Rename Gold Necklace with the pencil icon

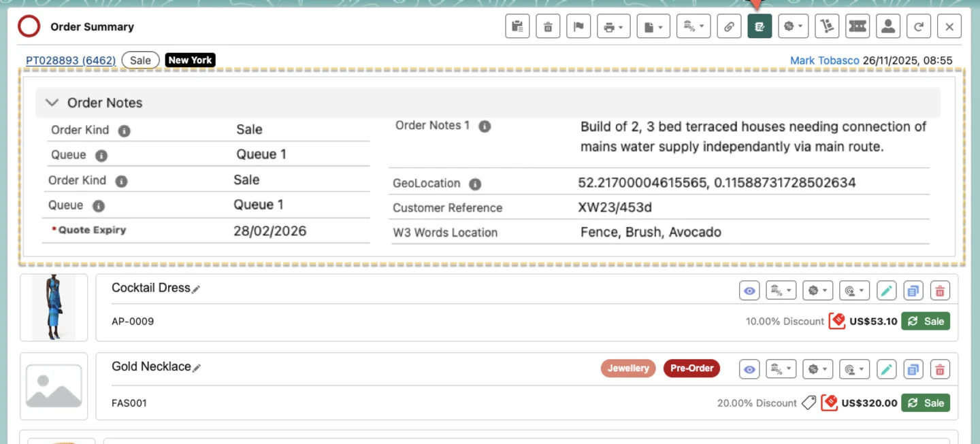coord(197,368)
